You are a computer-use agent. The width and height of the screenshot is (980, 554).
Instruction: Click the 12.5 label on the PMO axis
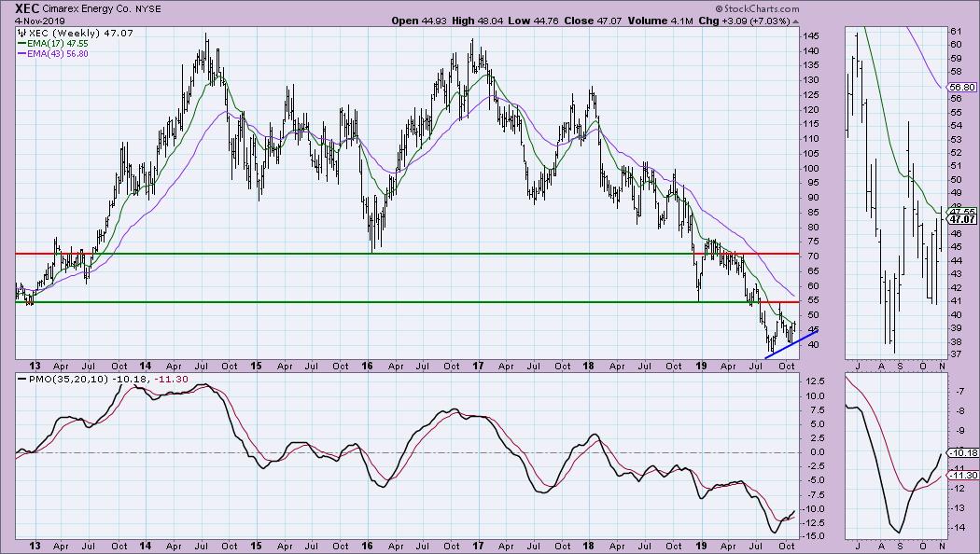point(814,381)
